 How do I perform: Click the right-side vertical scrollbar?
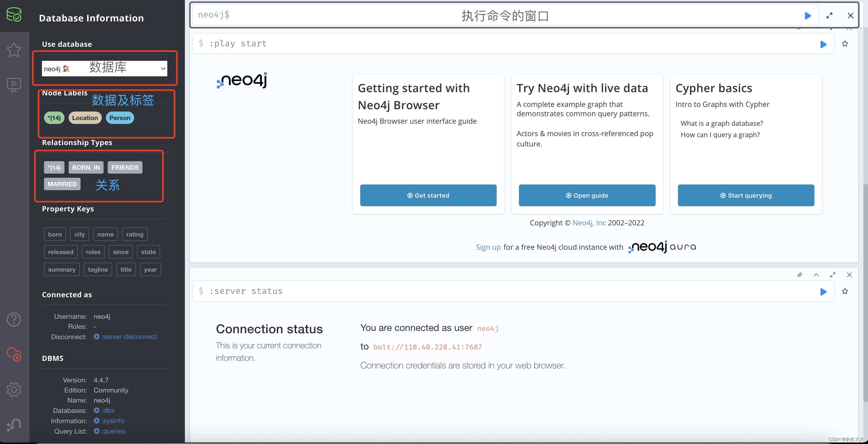click(865, 293)
